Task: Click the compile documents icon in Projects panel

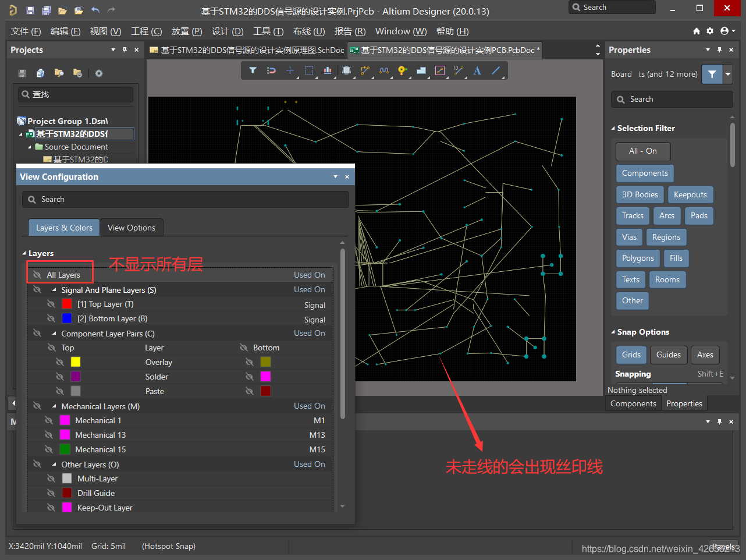Action: pyautogui.click(x=41, y=73)
